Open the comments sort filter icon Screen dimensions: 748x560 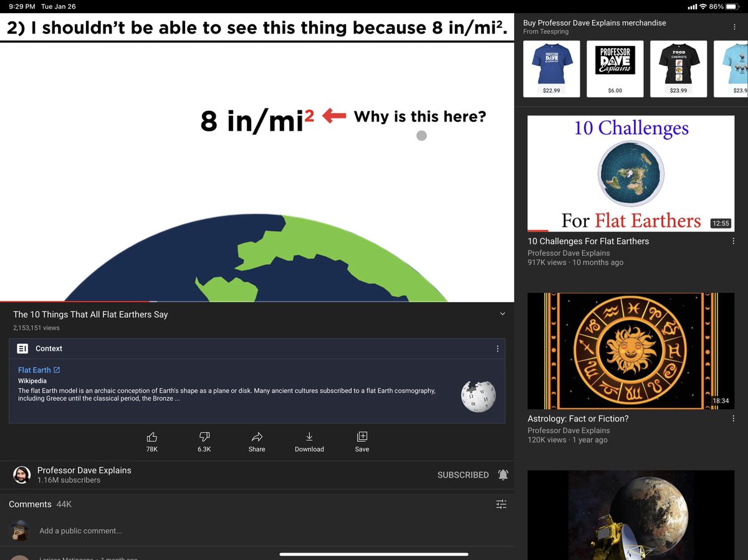point(501,504)
